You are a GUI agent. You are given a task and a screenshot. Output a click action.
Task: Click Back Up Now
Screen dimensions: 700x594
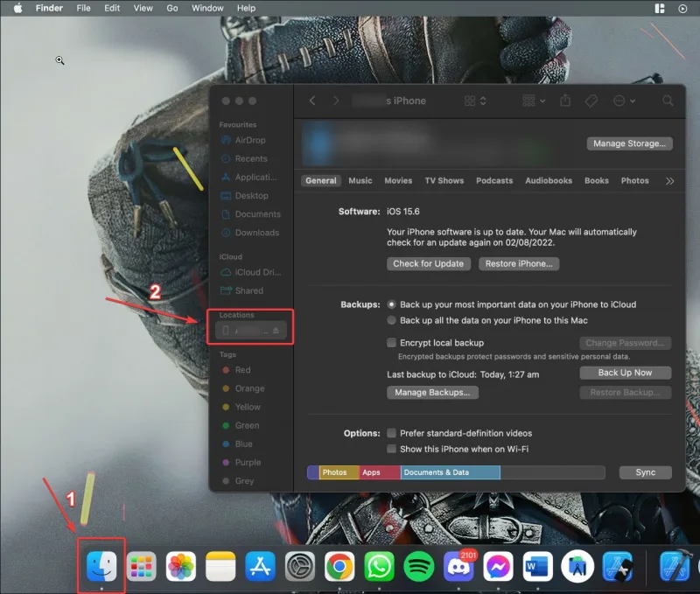[625, 373]
